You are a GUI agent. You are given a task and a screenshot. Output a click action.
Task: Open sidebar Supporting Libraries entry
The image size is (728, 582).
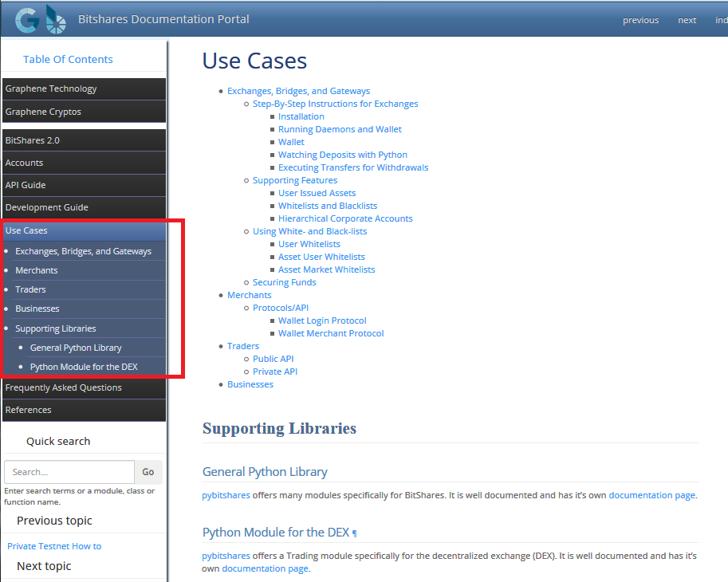pos(56,328)
